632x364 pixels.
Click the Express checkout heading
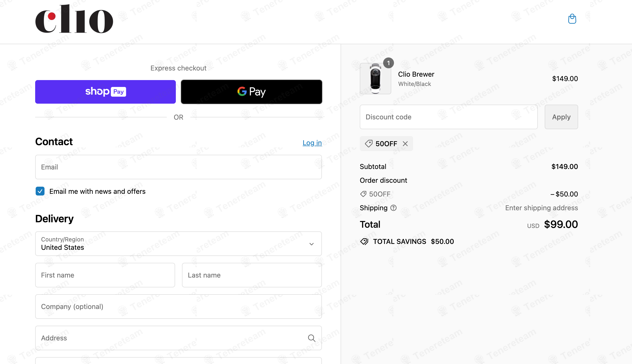coord(178,68)
